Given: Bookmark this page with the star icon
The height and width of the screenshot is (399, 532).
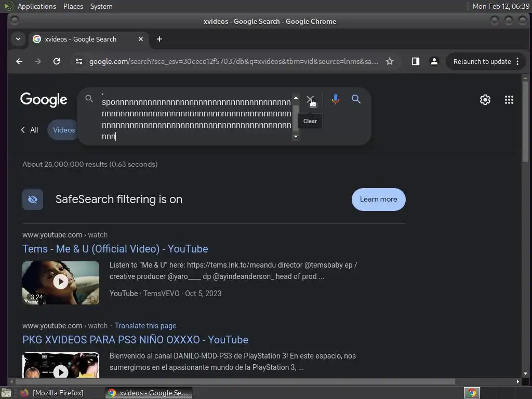Looking at the screenshot, I should click(x=390, y=61).
